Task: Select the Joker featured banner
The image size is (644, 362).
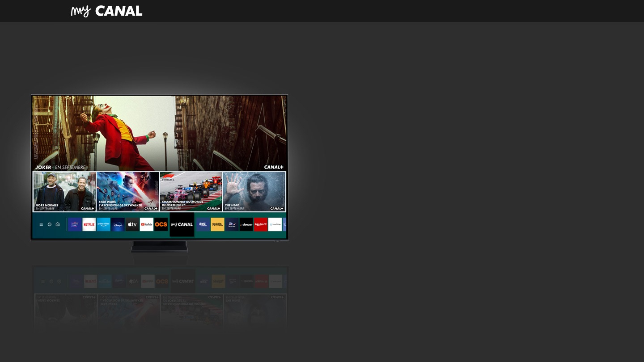Action: 159,133
